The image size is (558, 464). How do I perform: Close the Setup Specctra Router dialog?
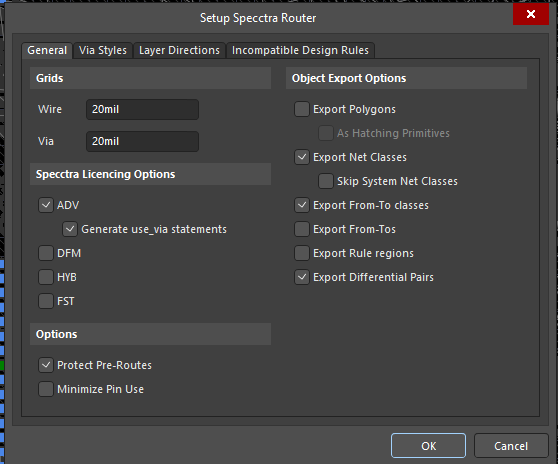pos(531,14)
